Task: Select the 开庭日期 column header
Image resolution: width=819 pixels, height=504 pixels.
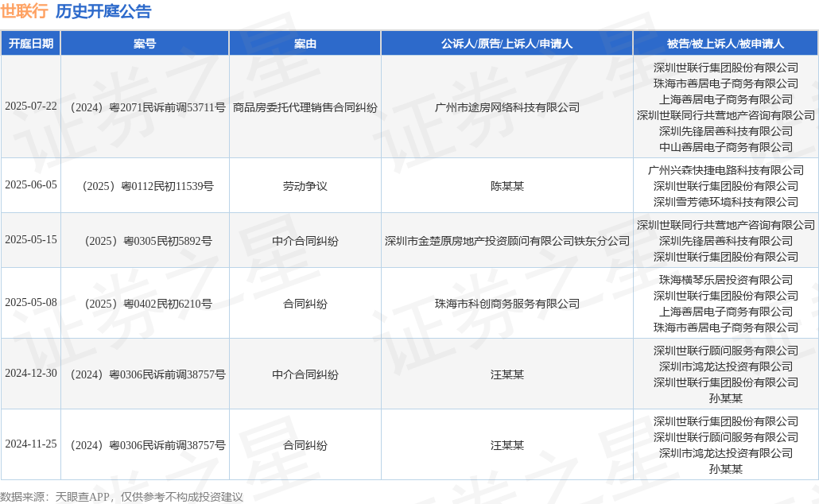Action: (x=31, y=44)
